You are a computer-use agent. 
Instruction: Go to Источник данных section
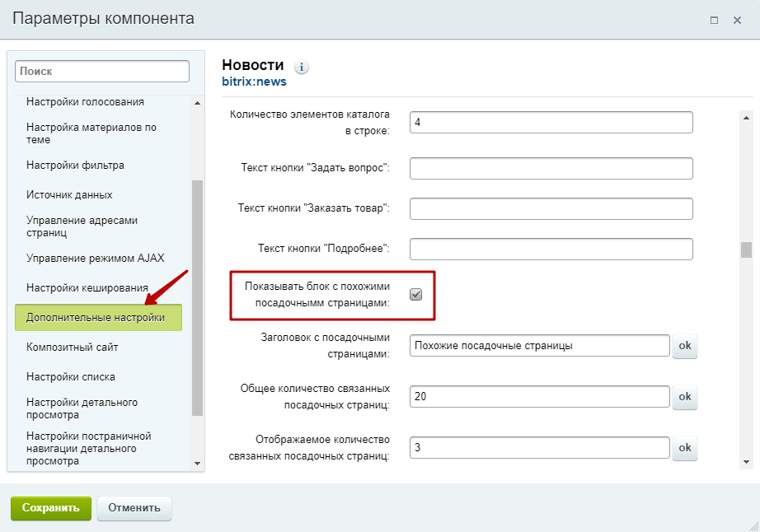pyautogui.click(x=69, y=194)
